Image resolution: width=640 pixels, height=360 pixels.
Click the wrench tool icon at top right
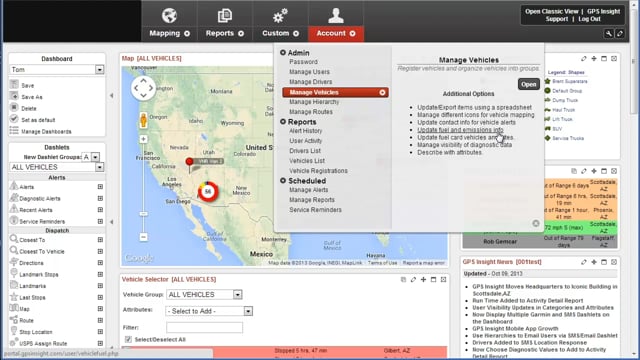tap(609, 34)
